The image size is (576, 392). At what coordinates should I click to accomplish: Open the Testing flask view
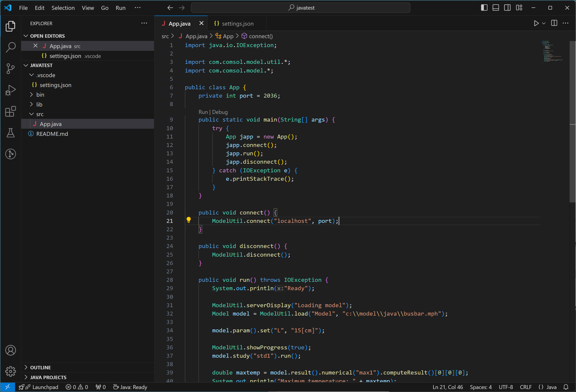click(10, 133)
